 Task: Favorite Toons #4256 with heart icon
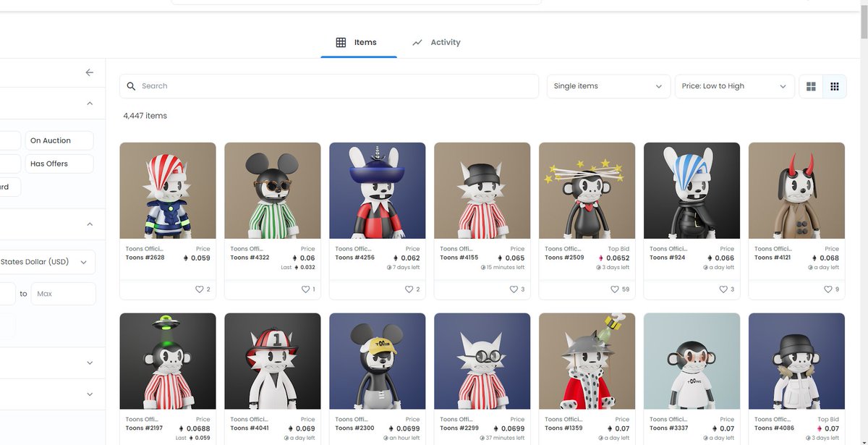pyautogui.click(x=409, y=289)
